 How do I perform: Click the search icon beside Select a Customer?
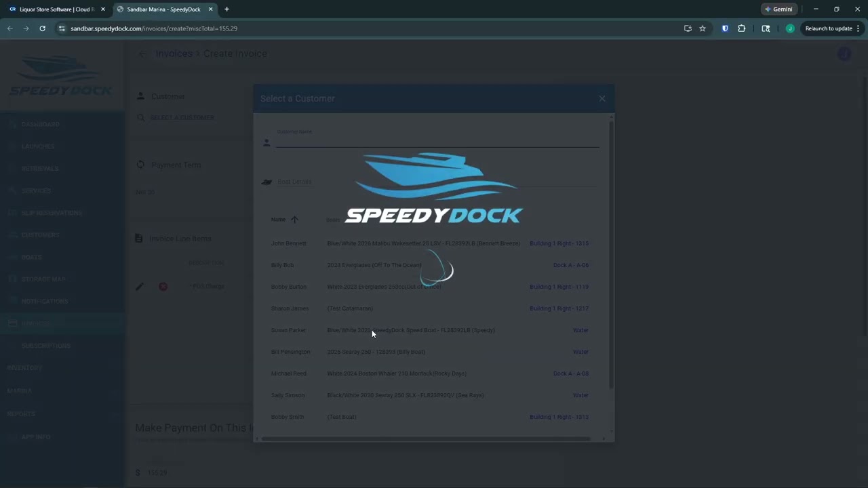coord(140,118)
